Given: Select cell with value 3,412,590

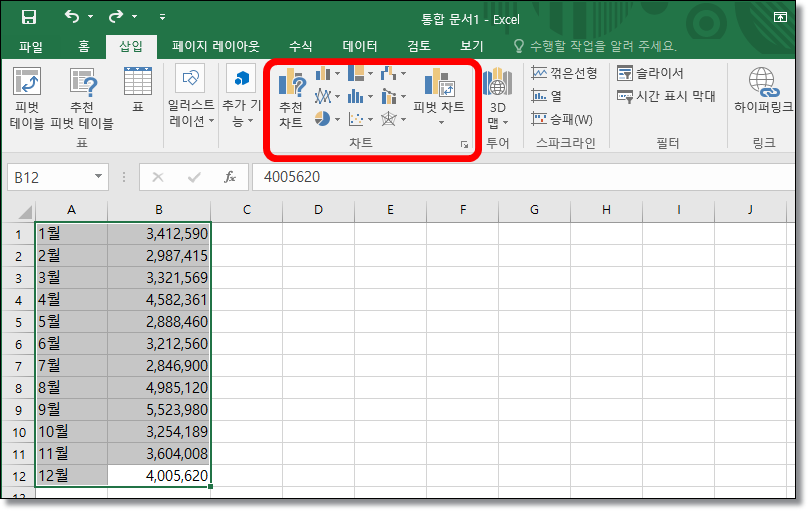Looking at the screenshot, I should click(159, 234).
